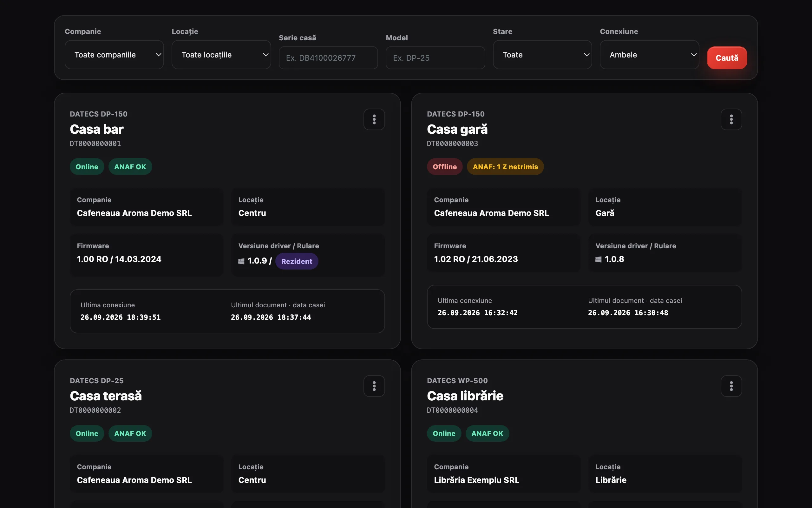The height and width of the screenshot is (508, 812).
Task: Click serial number DT0000000001
Action: pyautogui.click(x=95, y=144)
